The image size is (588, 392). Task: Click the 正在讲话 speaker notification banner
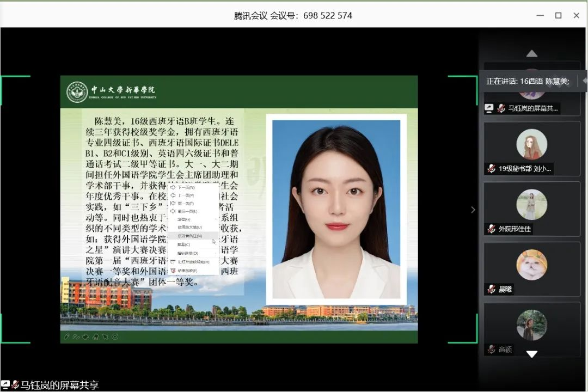pyautogui.click(x=527, y=81)
